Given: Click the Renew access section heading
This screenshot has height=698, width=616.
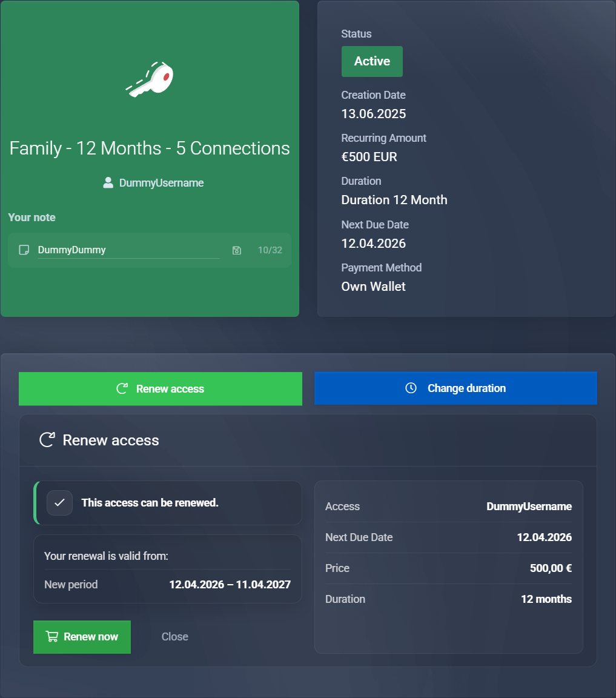Looking at the screenshot, I should [x=111, y=440].
